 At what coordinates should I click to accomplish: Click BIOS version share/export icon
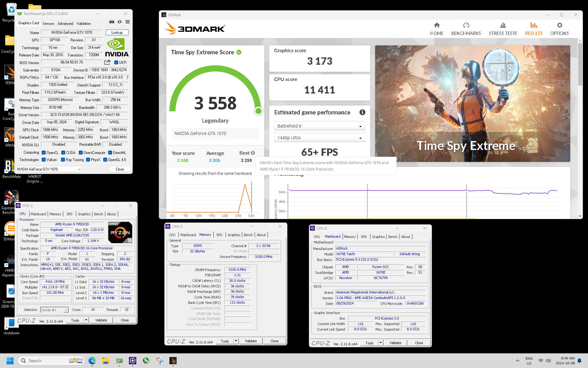coord(107,62)
